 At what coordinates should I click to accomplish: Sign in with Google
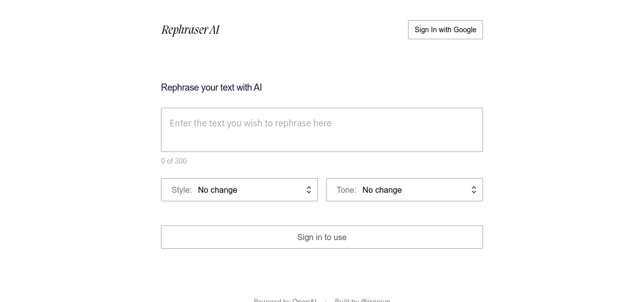pyautogui.click(x=445, y=30)
